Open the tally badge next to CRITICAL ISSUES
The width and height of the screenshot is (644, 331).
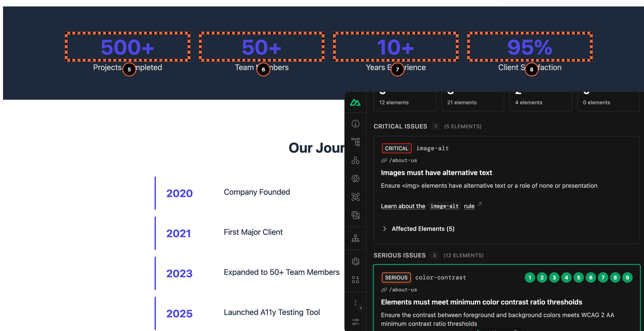[x=435, y=126]
